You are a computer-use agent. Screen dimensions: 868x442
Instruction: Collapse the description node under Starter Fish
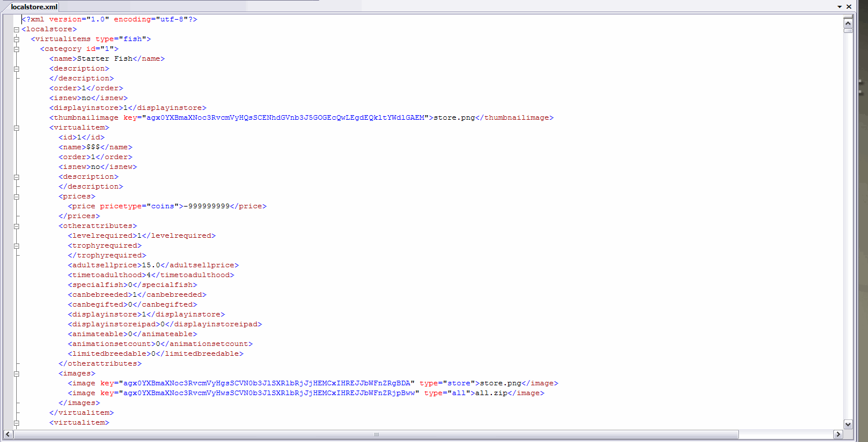[x=16, y=68]
